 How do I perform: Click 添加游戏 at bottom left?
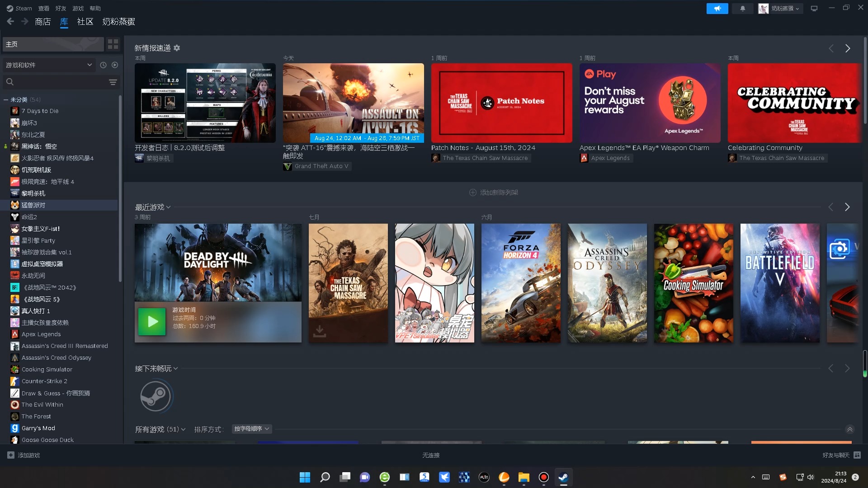(x=24, y=455)
